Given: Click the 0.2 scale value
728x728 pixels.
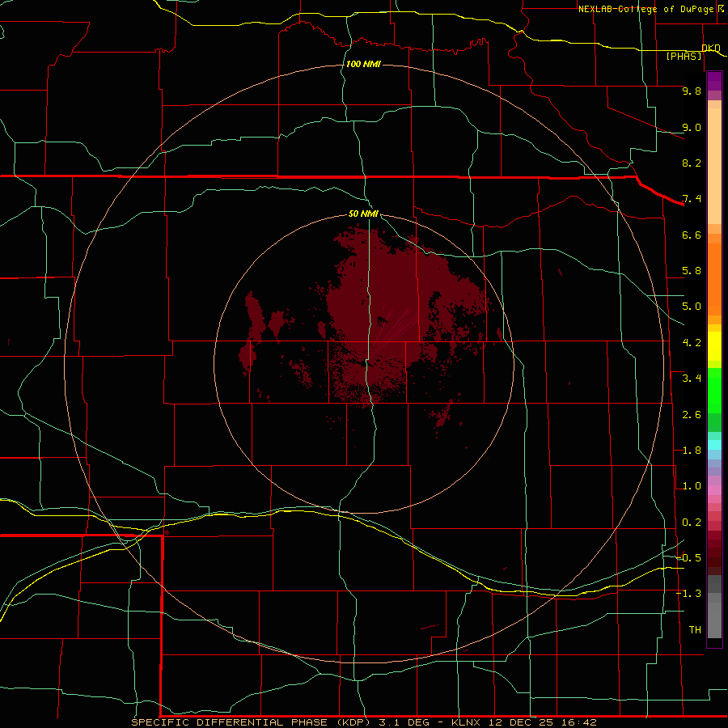Looking at the screenshot, I should click(x=692, y=523).
